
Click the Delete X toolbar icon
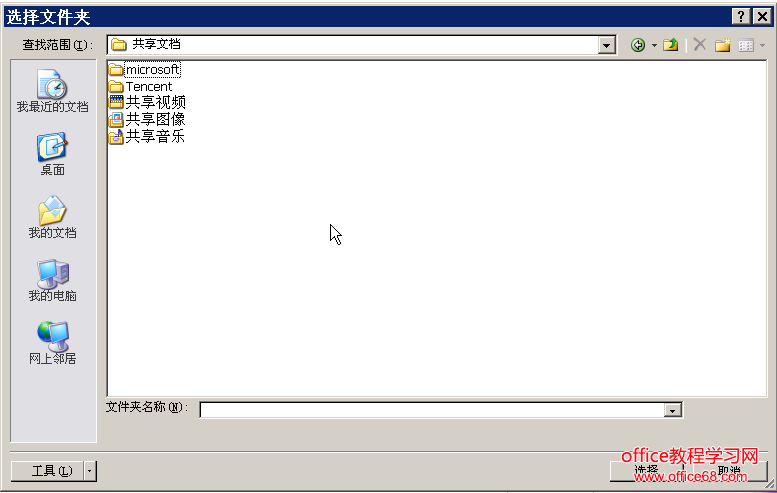[700, 45]
